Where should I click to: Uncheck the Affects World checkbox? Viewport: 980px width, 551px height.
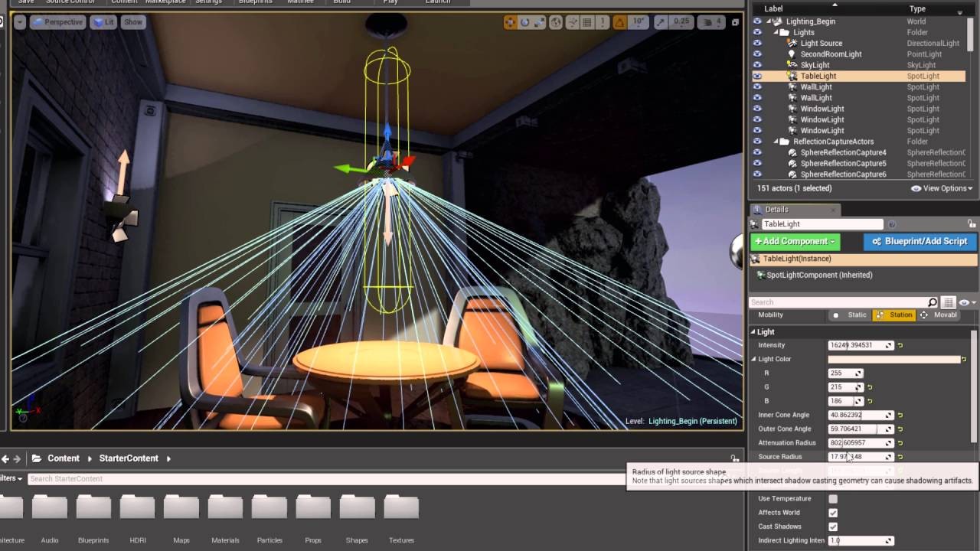tap(833, 513)
